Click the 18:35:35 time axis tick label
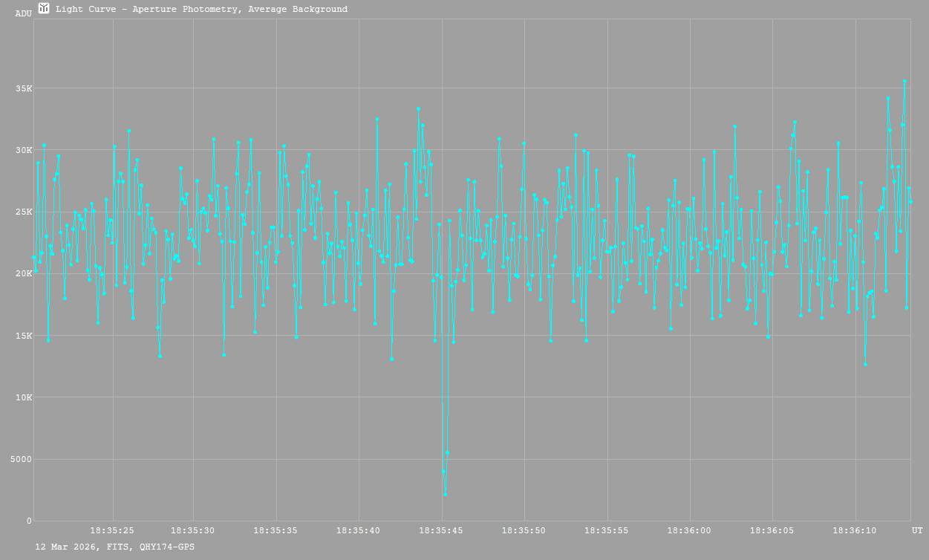 pos(276,530)
